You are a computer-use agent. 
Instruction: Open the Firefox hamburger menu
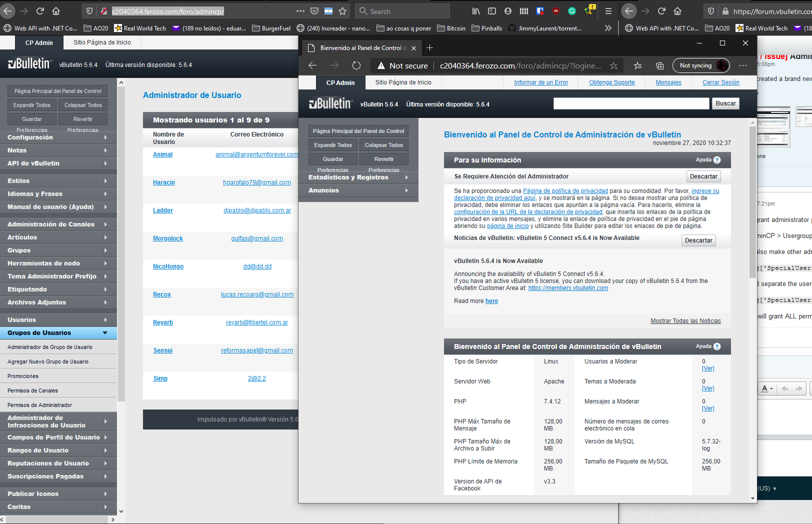click(608, 11)
